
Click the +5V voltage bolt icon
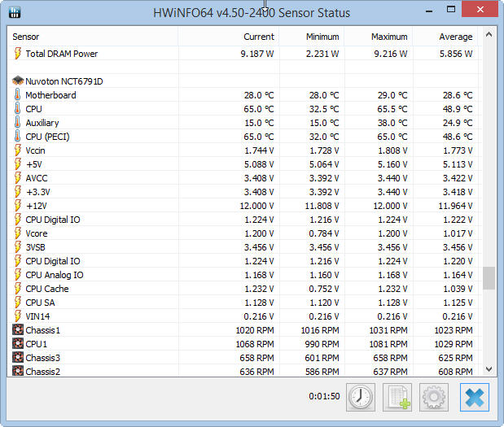[x=18, y=163]
